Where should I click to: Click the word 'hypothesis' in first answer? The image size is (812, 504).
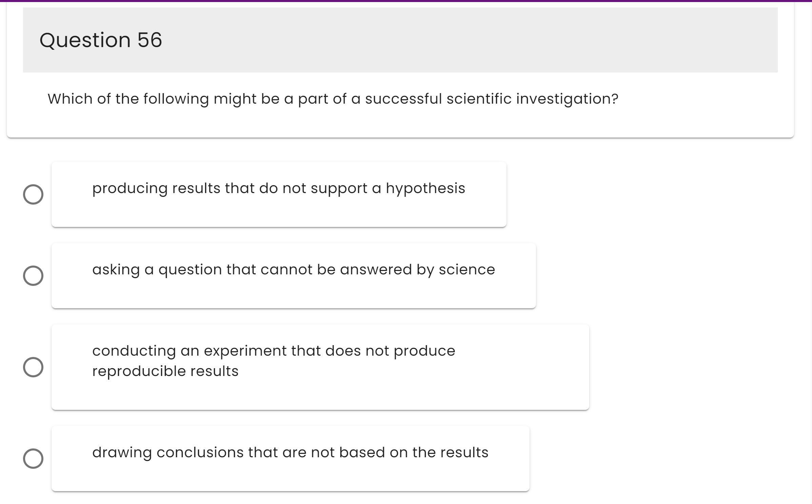click(425, 188)
